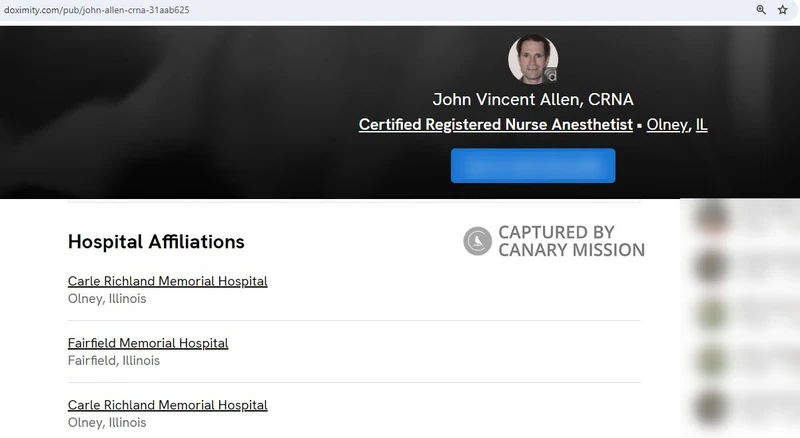Click the browser zoom magnifier icon

pyautogui.click(x=761, y=10)
